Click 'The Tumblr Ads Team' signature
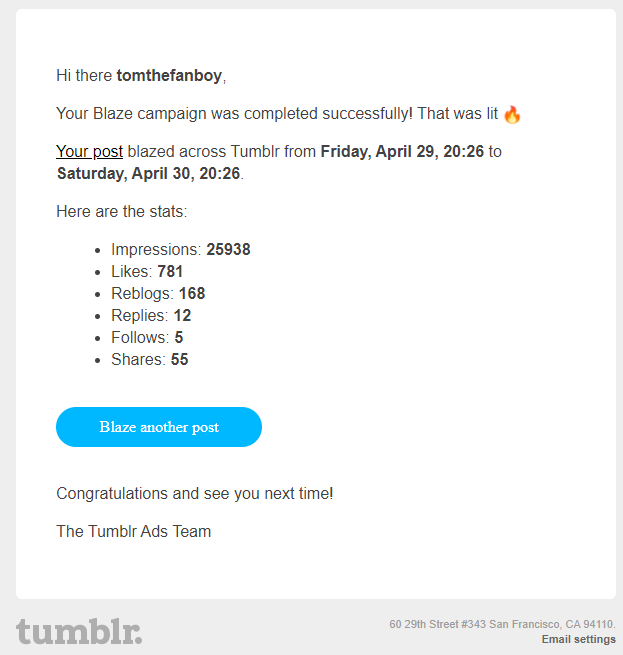The image size is (623, 655). 134,532
